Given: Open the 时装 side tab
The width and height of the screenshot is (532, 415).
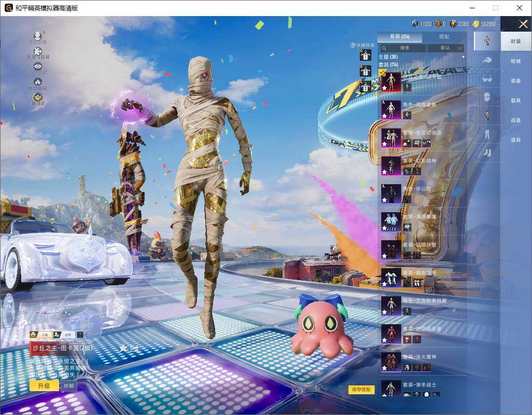Looking at the screenshot, I should pyautogui.click(x=516, y=41).
